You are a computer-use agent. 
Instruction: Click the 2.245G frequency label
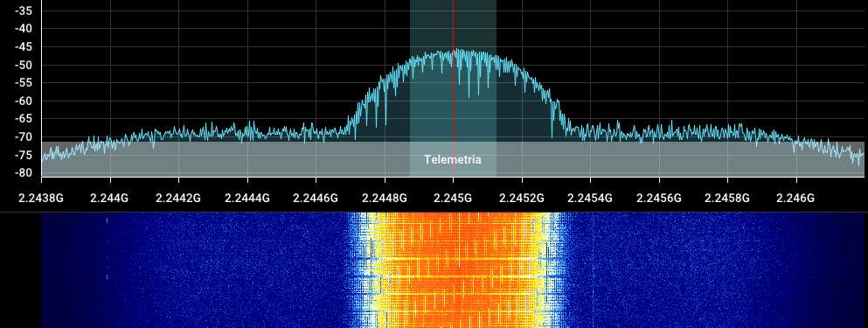pyautogui.click(x=454, y=198)
